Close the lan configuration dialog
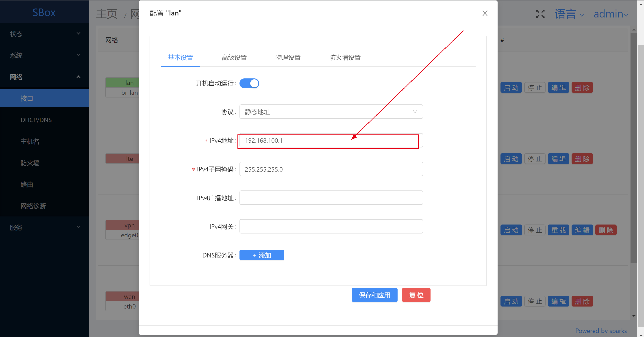Screen dimensions: 644x337 (485, 13)
